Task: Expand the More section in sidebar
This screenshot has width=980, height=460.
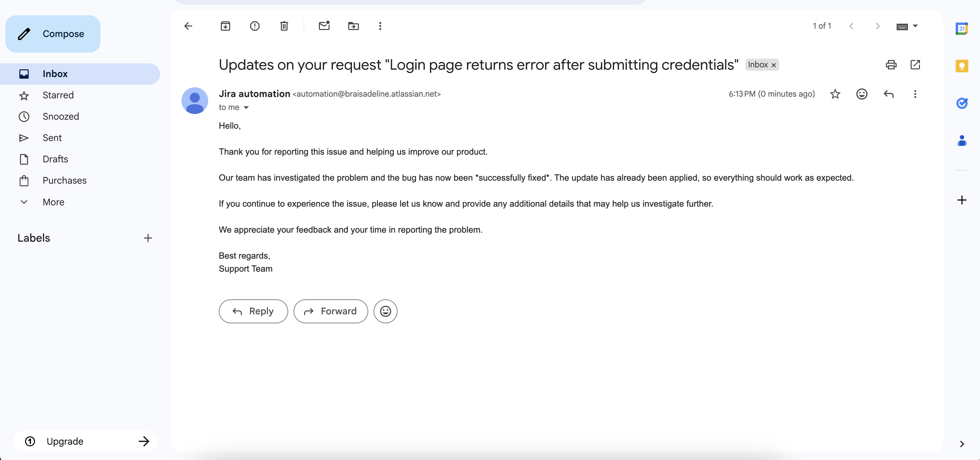Action: tap(53, 202)
